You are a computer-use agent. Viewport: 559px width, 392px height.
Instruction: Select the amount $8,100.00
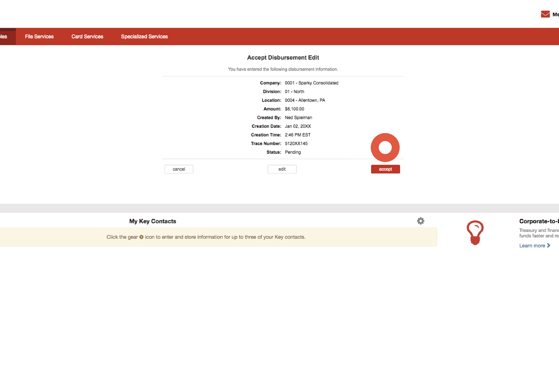point(295,109)
